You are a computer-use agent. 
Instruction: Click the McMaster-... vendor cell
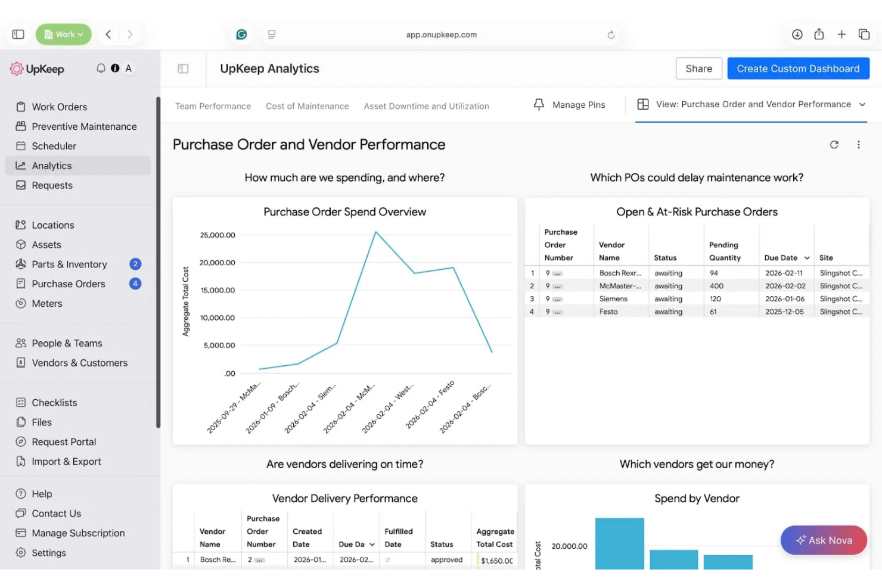pyautogui.click(x=620, y=286)
